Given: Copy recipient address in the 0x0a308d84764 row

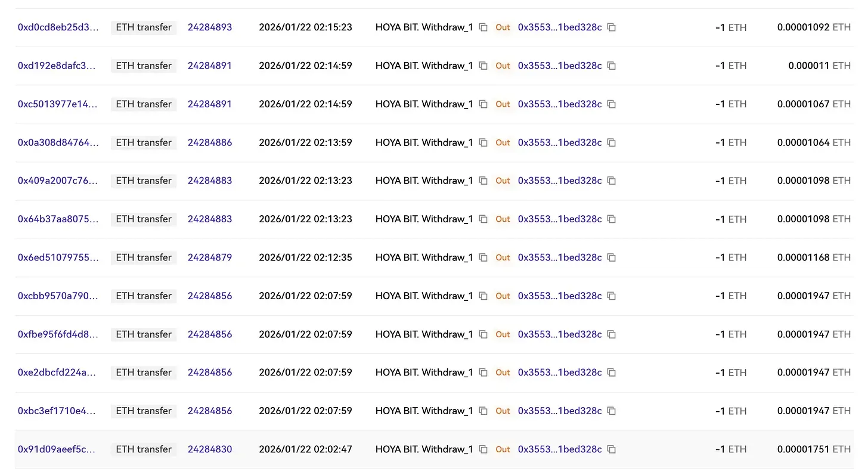Looking at the screenshot, I should 612,142.
